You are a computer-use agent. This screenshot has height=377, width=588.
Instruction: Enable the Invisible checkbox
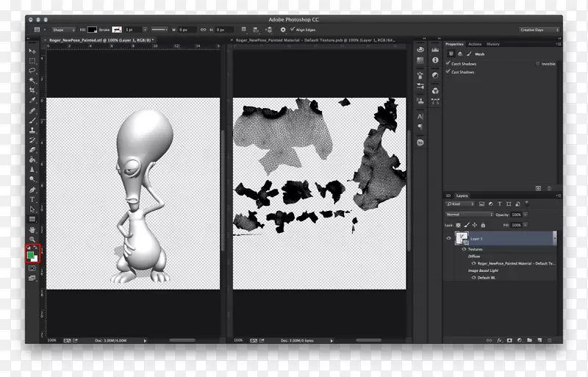point(538,64)
